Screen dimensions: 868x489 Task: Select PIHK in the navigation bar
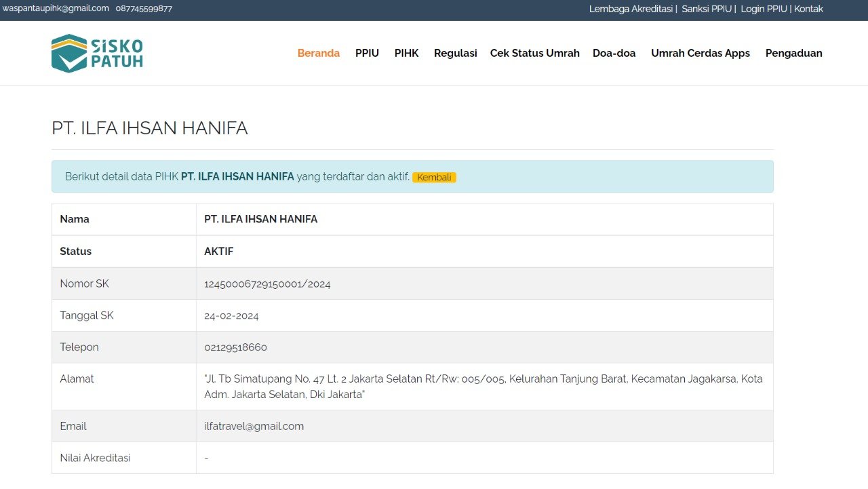(406, 53)
